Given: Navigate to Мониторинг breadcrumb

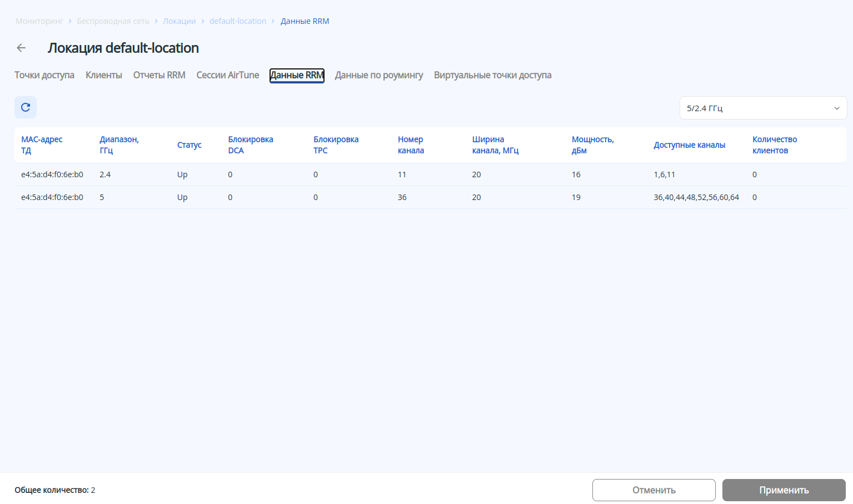Looking at the screenshot, I should tap(39, 21).
